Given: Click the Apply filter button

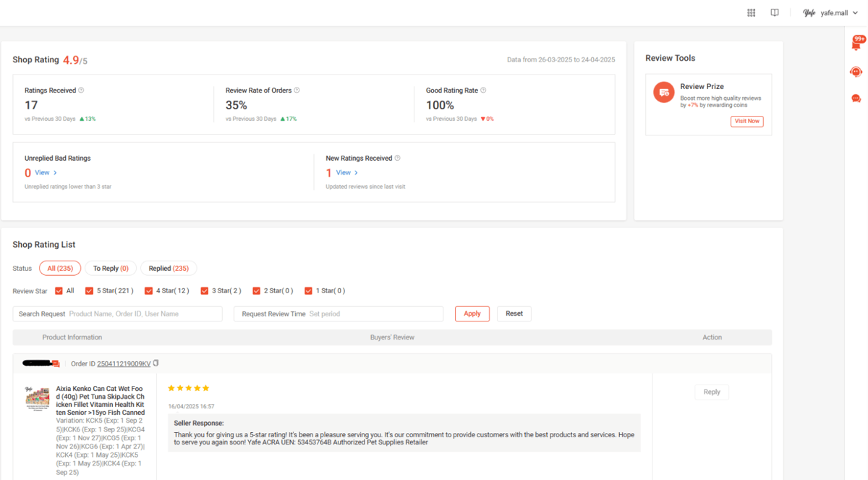Looking at the screenshot, I should coord(472,313).
